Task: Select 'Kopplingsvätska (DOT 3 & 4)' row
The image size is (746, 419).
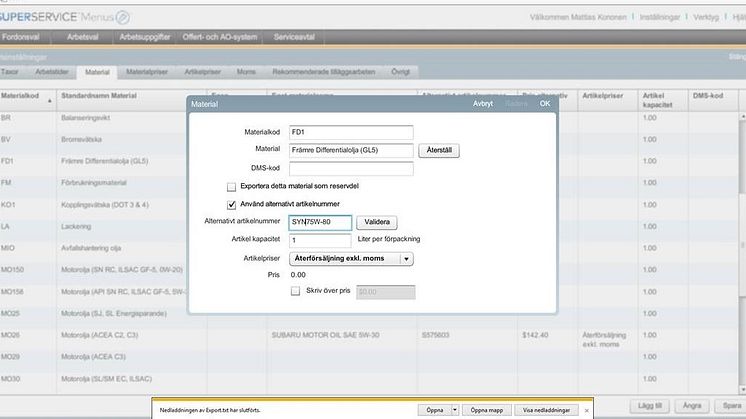Action: (x=105, y=205)
